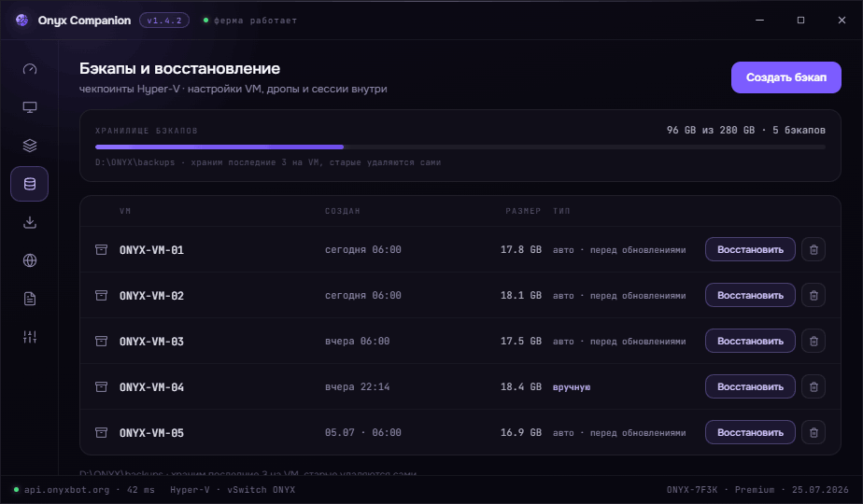Click the archive icon beside ONYX-VM-05
This screenshot has height=504, width=863.
(x=101, y=432)
